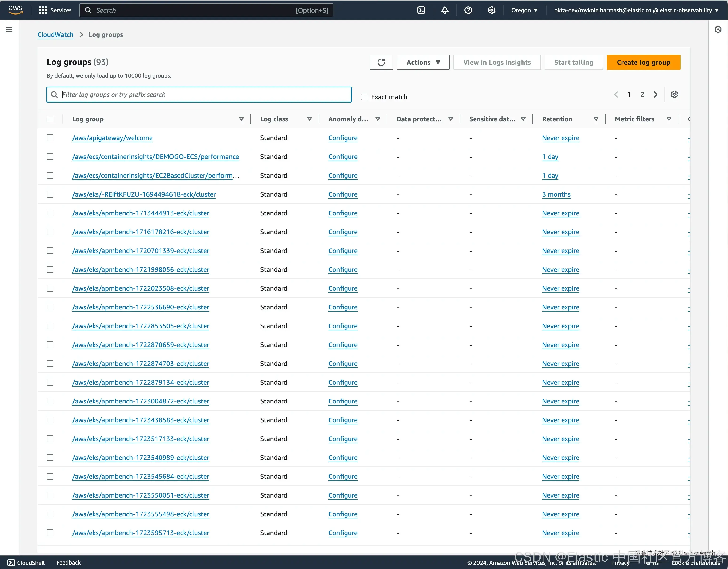Click Create log group button
728x569 pixels.
[643, 62]
